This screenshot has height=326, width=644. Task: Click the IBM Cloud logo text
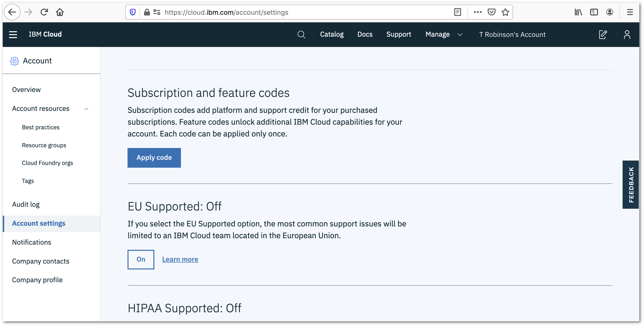click(45, 34)
